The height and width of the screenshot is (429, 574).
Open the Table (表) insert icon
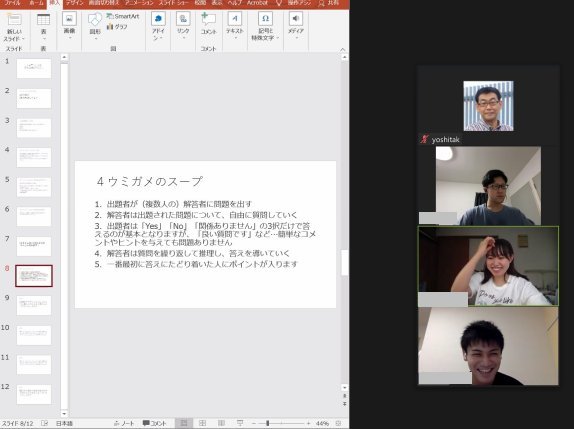(44, 19)
